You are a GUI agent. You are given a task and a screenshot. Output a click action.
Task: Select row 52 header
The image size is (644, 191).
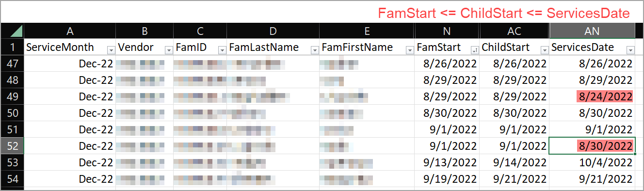pyautogui.click(x=12, y=146)
